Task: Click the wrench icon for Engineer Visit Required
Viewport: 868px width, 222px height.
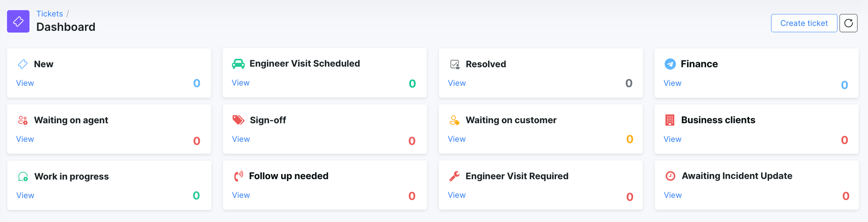Action: 454,176
